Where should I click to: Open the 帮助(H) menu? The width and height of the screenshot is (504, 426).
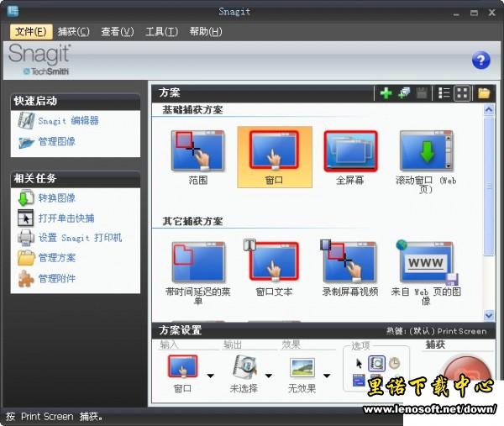click(206, 31)
